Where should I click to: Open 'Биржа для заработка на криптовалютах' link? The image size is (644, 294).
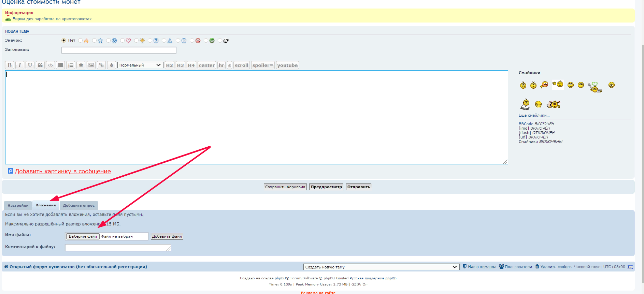(52, 19)
